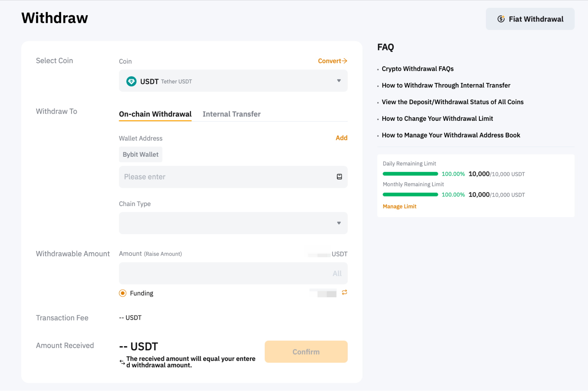
Task: Open the USDT coin dropdown
Action: point(233,81)
